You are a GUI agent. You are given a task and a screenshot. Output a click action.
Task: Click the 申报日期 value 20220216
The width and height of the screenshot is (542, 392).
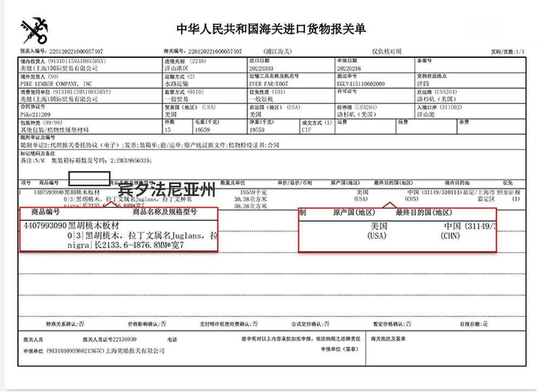(x=348, y=69)
